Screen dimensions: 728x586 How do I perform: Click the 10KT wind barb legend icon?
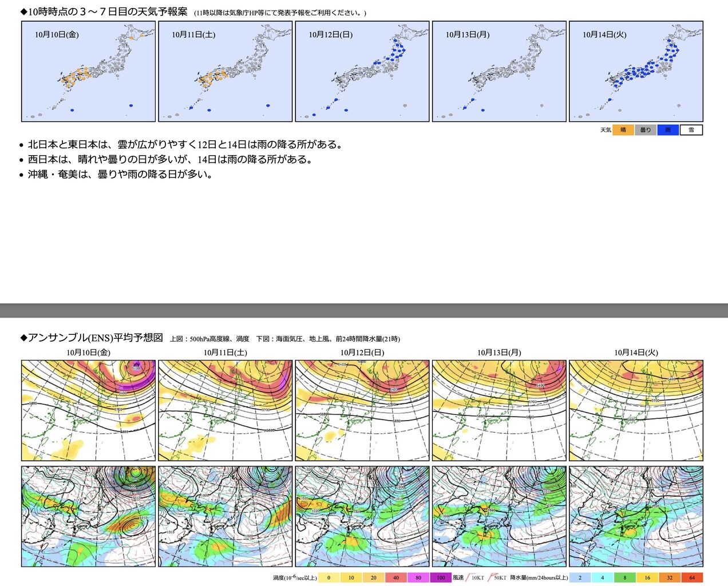(x=476, y=577)
